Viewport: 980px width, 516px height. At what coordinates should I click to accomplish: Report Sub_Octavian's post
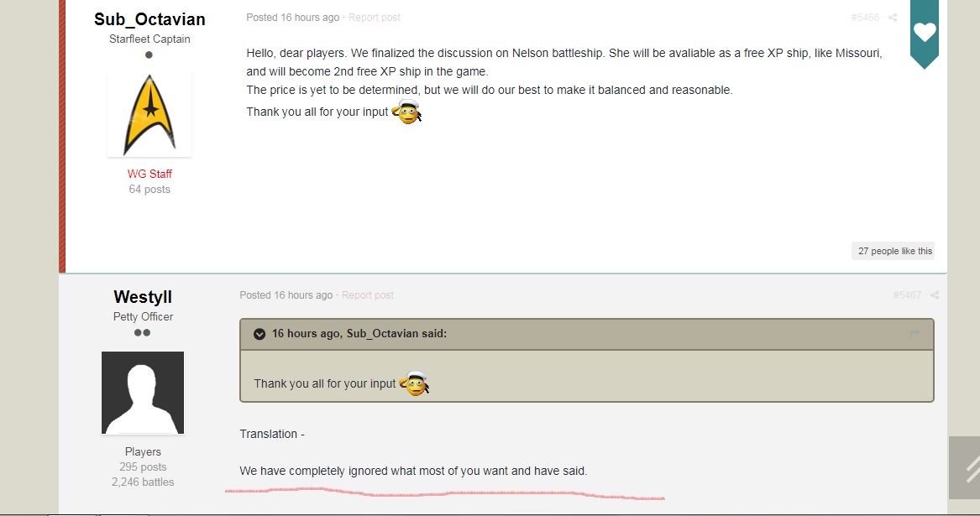coord(375,18)
